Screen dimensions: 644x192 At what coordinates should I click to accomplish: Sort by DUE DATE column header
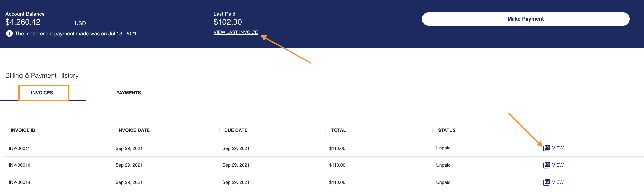[x=236, y=130]
